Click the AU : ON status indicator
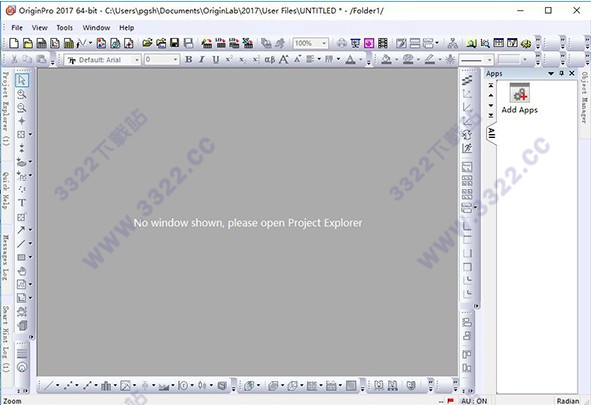The image size is (591, 405). [x=474, y=401]
